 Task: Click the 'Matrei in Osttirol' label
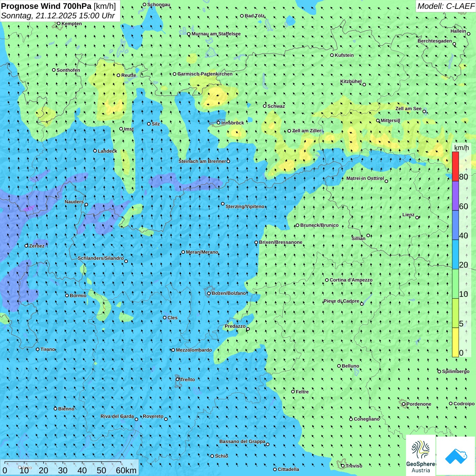(x=365, y=178)
